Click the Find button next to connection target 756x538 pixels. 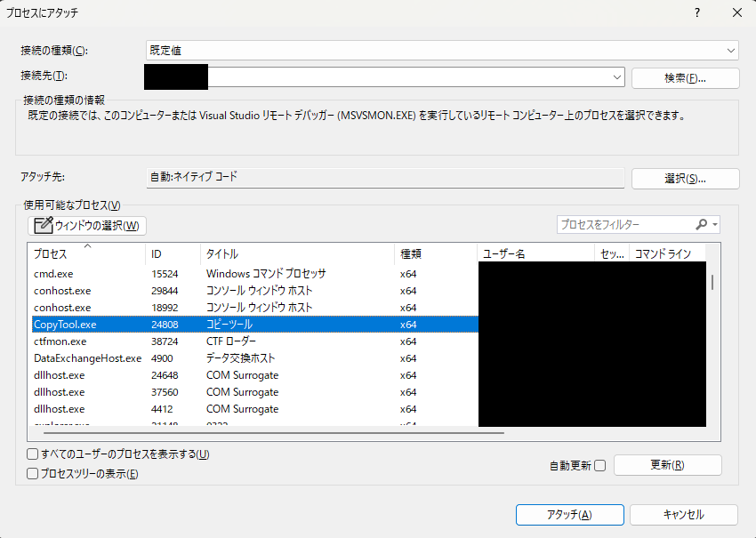point(685,78)
